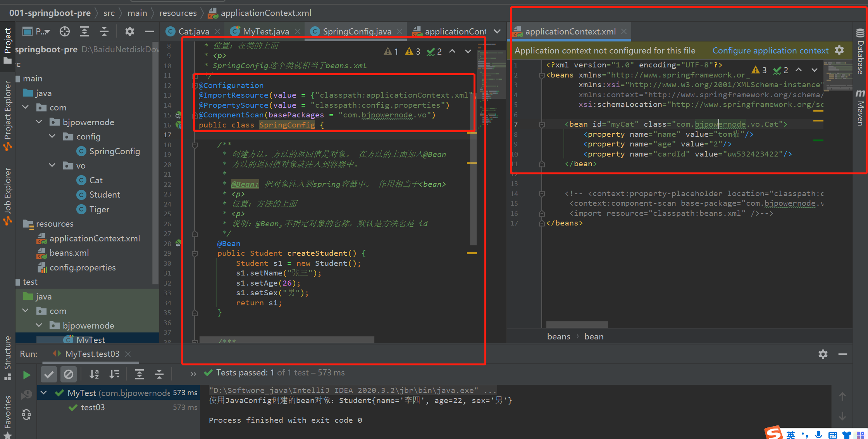The image size is (868, 439).
Task: Open the hidden editor tabs dropdown arrow
Action: [x=497, y=31]
